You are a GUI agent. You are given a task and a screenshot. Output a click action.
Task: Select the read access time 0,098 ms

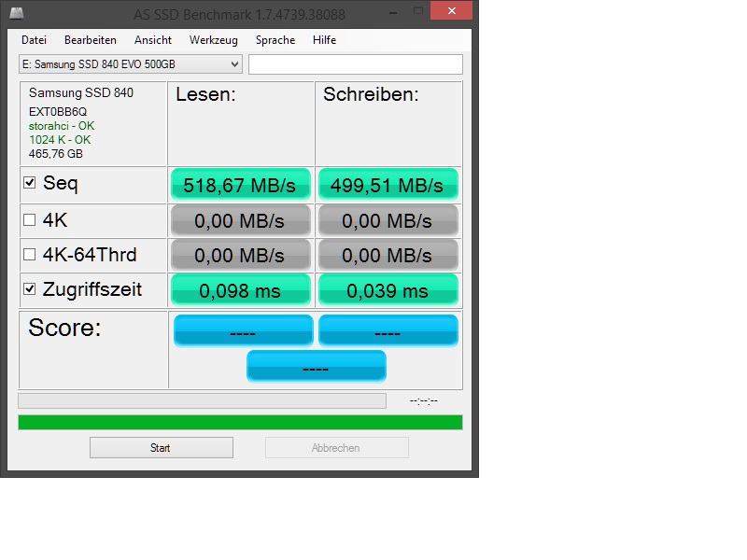pos(241,290)
